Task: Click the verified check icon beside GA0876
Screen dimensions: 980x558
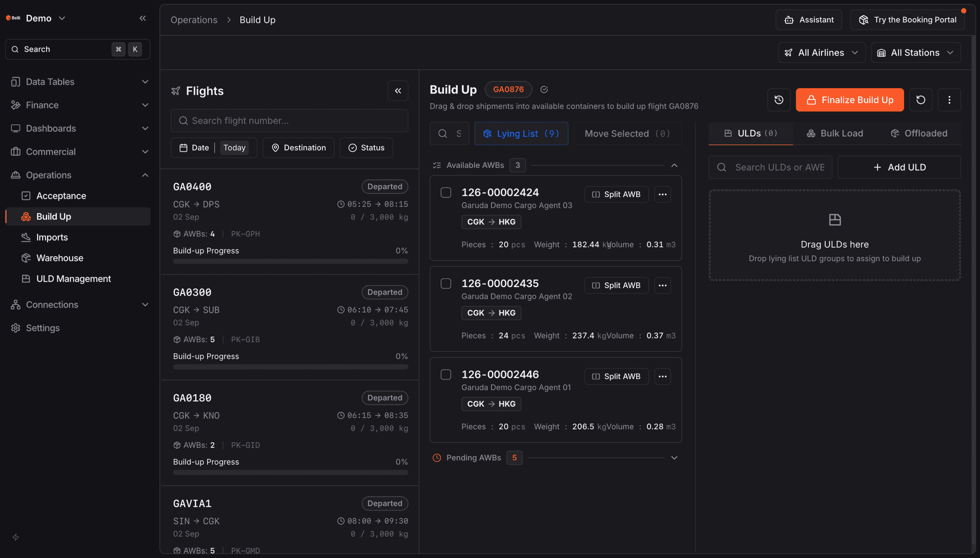Action: [544, 90]
